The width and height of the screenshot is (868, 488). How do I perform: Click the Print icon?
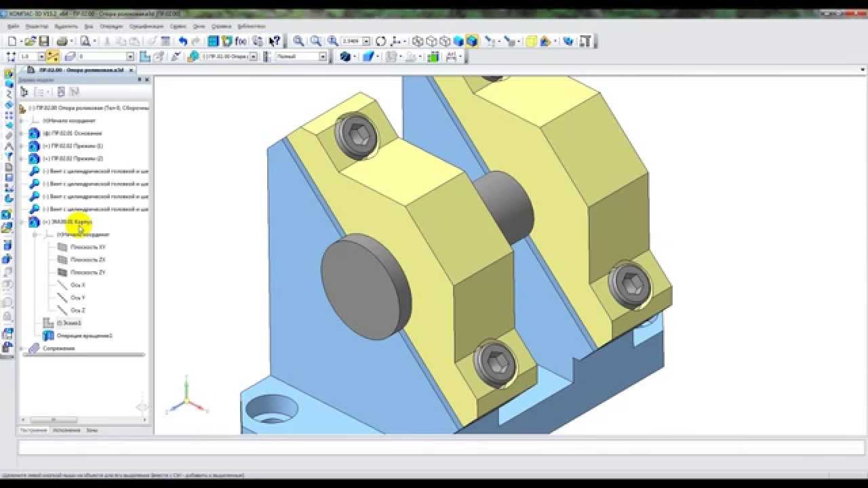[62, 41]
